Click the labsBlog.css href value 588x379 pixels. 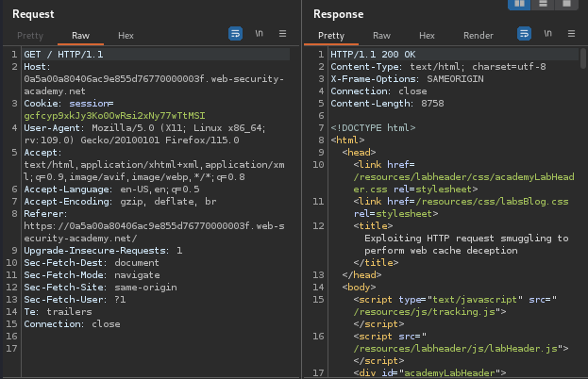[x=493, y=202]
